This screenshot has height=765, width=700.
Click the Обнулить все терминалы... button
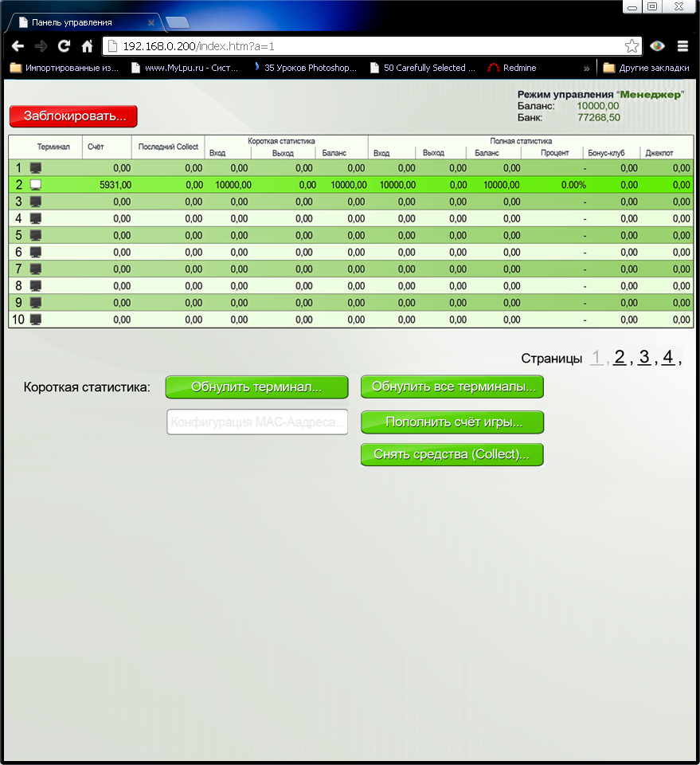pyautogui.click(x=452, y=386)
